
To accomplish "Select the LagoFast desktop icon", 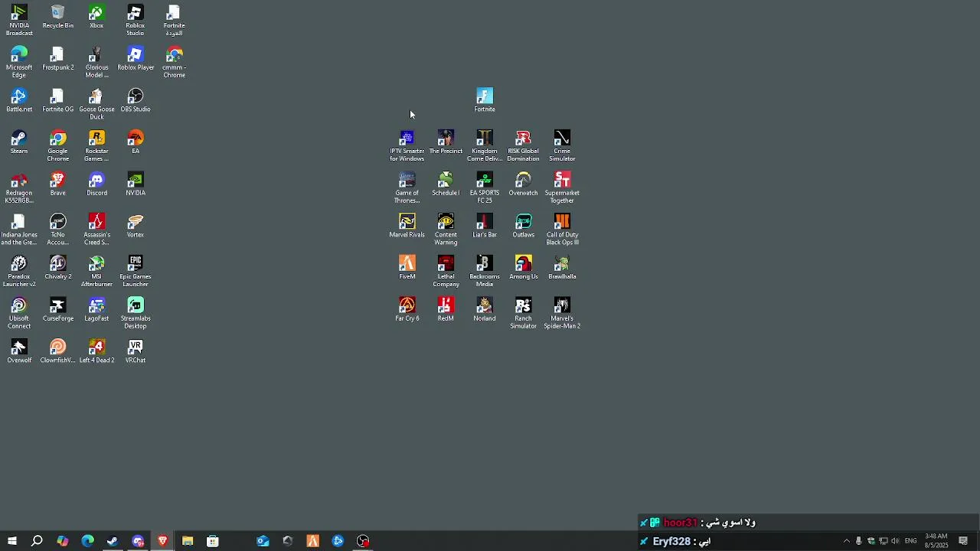I will [96, 310].
